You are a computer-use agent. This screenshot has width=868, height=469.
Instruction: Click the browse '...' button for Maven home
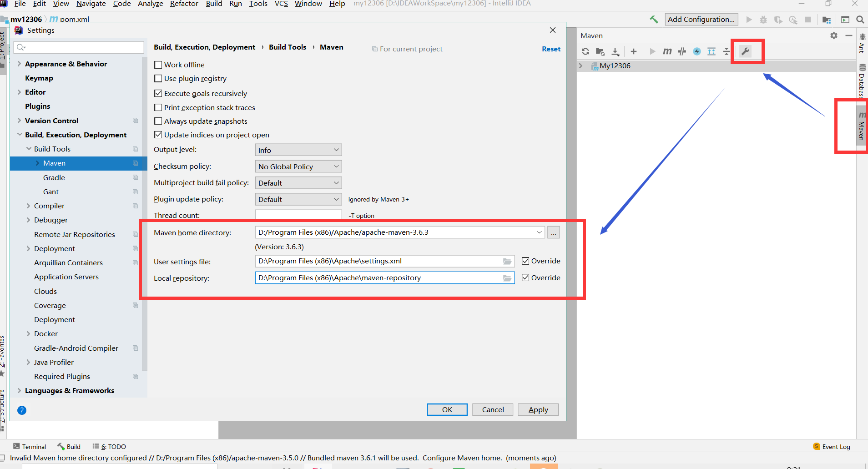tap(554, 232)
